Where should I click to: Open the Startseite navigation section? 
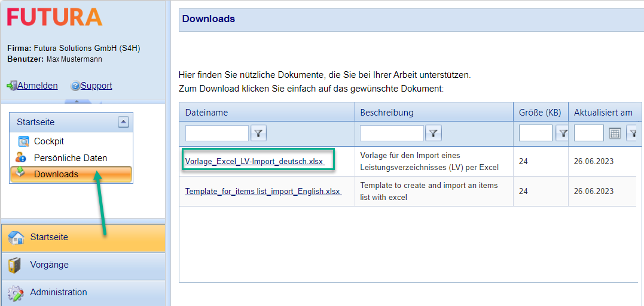pyautogui.click(x=83, y=238)
